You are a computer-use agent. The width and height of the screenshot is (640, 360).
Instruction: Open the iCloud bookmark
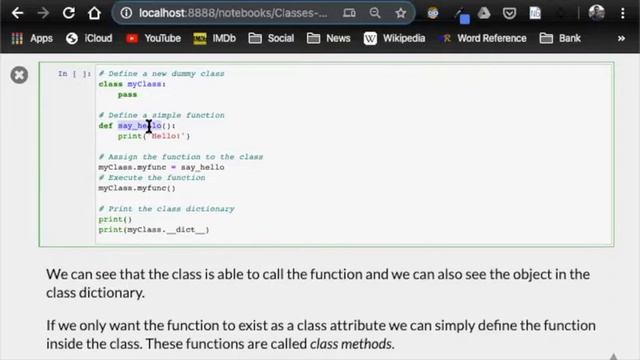(x=89, y=38)
